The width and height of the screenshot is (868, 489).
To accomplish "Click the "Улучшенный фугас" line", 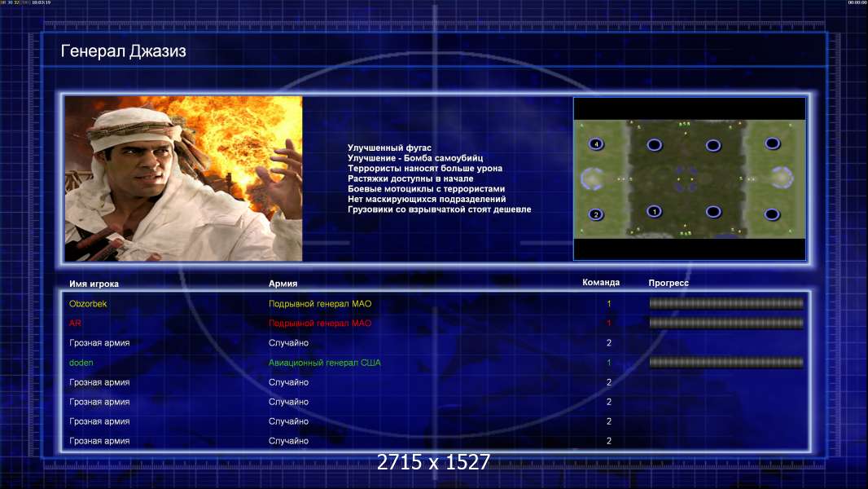I will (x=390, y=148).
